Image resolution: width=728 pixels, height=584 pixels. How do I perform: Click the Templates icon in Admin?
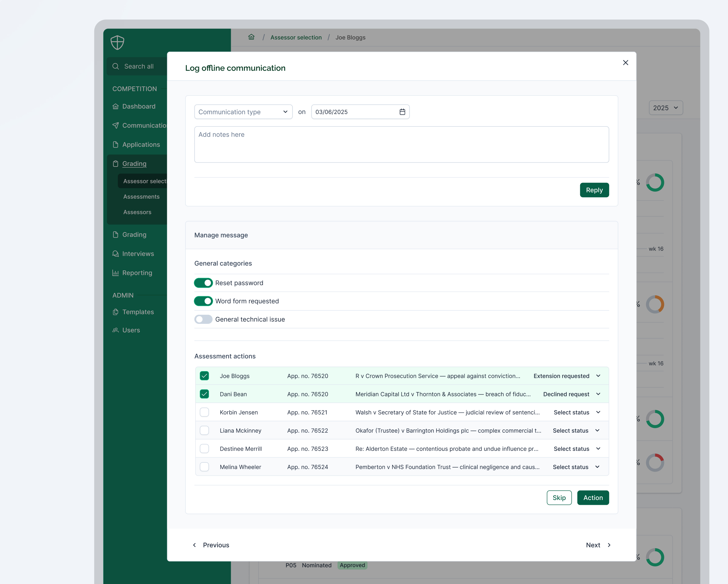116,312
